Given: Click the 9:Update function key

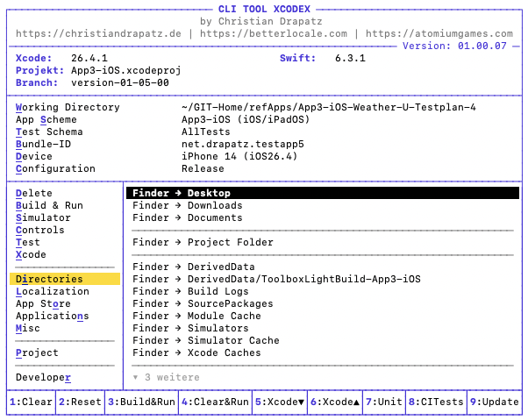Looking at the screenshot, I should [x=495, y=402].
